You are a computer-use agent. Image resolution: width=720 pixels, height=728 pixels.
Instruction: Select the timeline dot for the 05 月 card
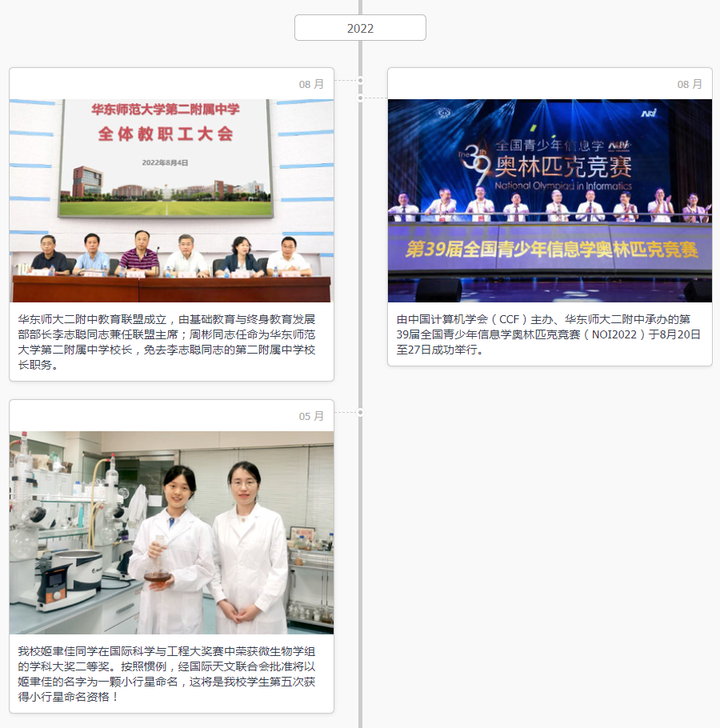[360, 412]
